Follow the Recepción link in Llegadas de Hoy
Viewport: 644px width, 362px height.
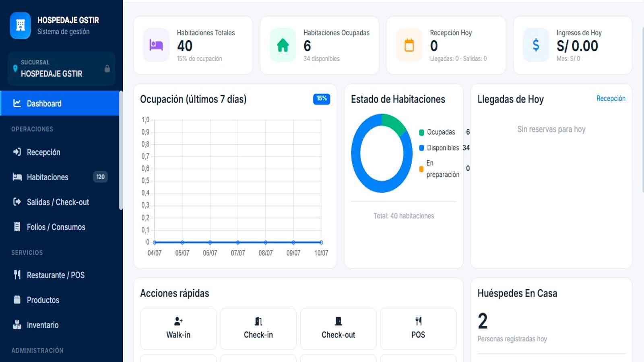coord(611,99)
